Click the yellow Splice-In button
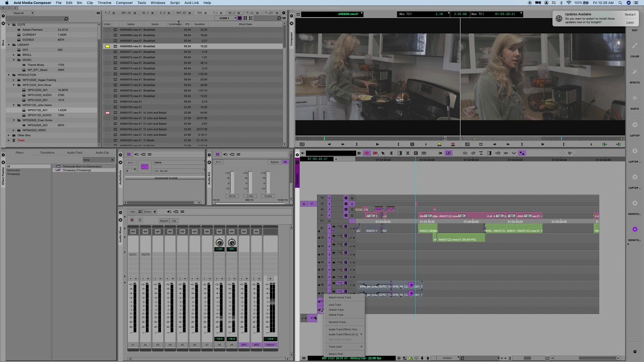The height and width of the screenshot is (362, 644). click(x=439, y=144)
